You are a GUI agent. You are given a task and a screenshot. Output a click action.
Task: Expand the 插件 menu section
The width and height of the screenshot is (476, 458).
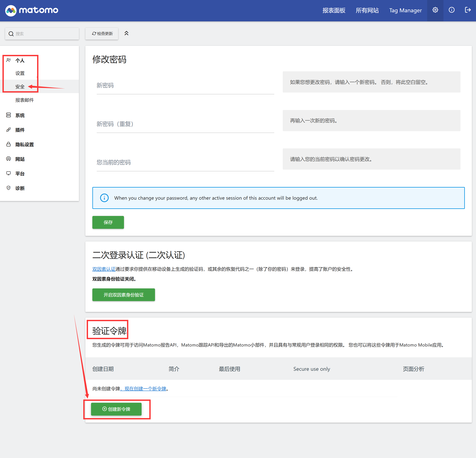20,130
